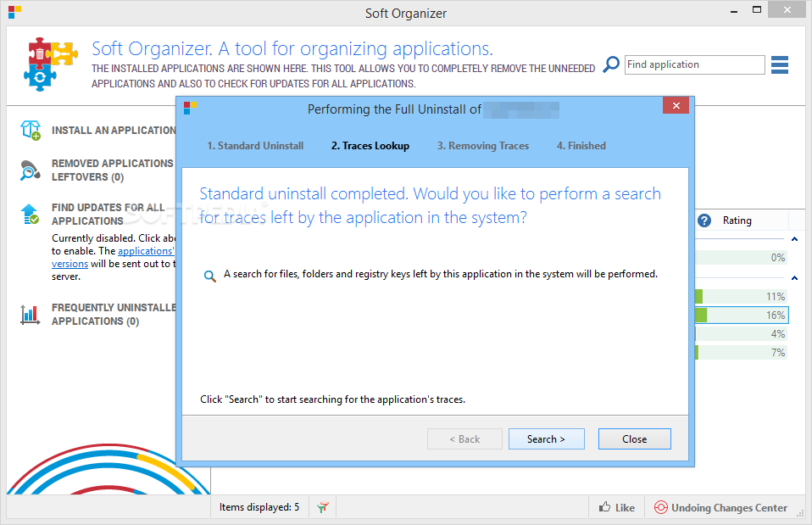
Task: Close the Full Uninstall dialog with red X
Action: (676, 106)
